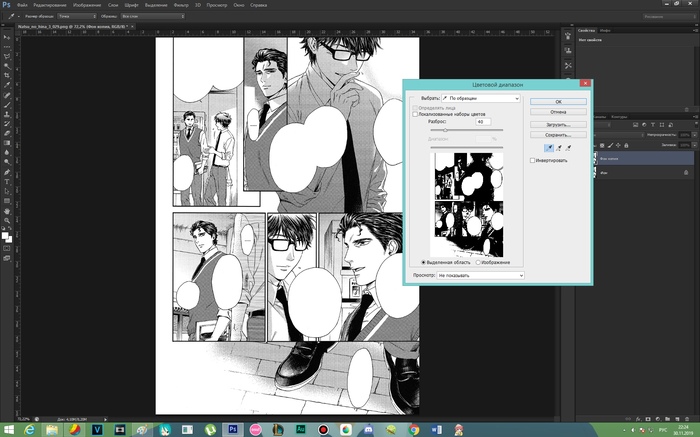700x437 pixels.
Task: Open Google Chrome from the taskbar
Action: [414, 430]
